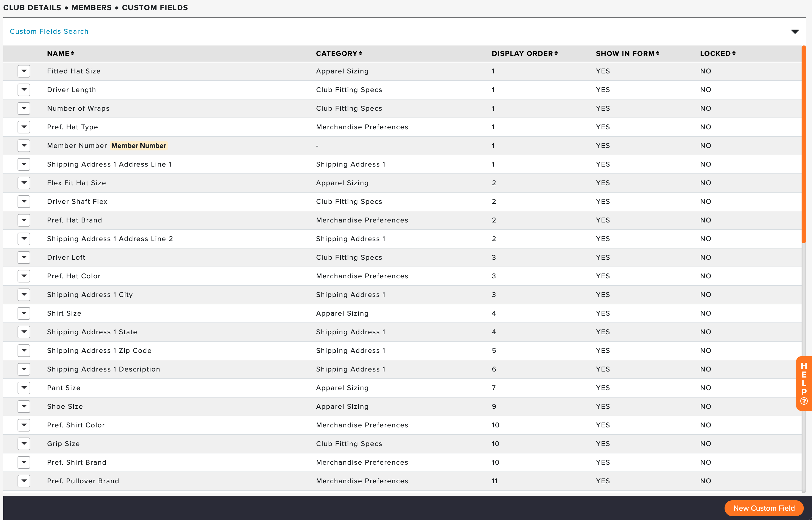Open row menu for Shipping Address 1 Description
This screenshot has height=520, width=812.
coord(24,369)
